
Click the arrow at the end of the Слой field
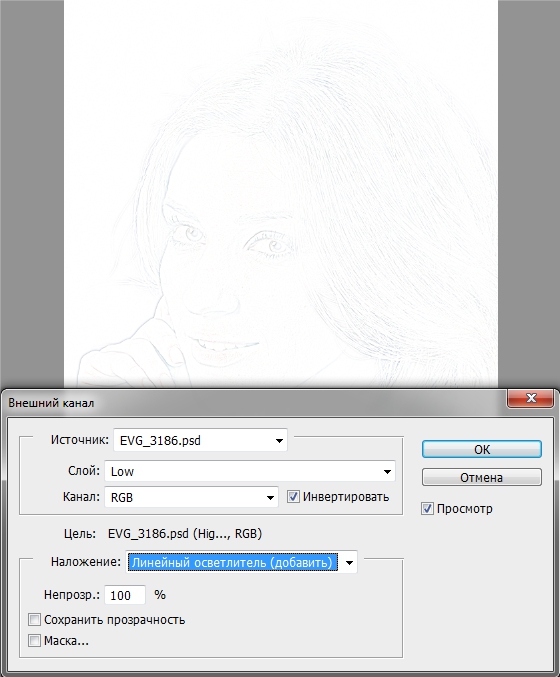pyautogui.click(x=387, y=472)
